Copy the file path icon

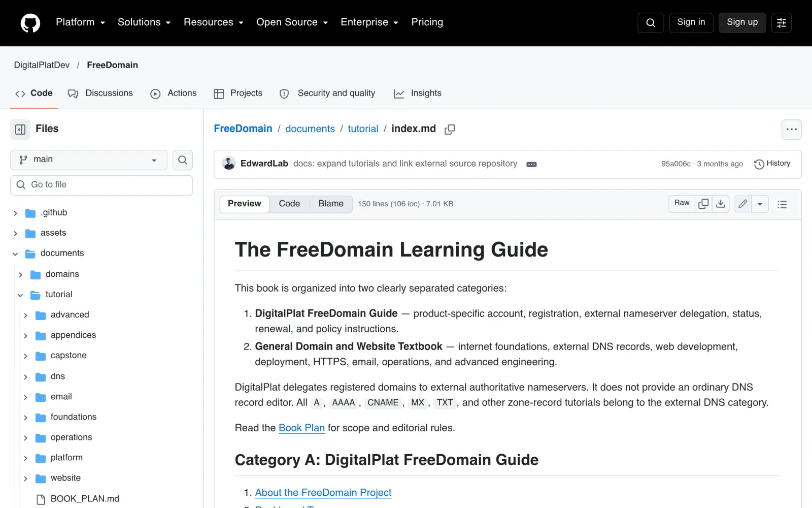pos(450,130)
